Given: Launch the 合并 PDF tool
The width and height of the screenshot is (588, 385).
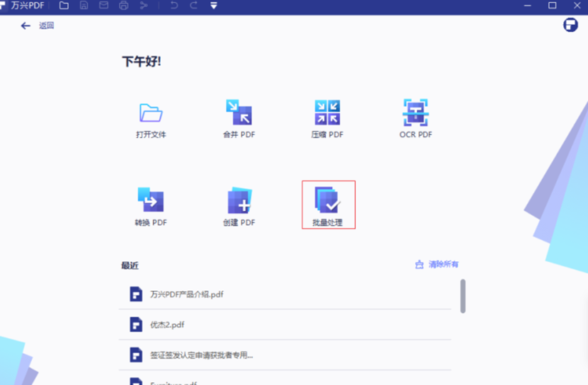Looking at the screenshot, I should [x=239, y=119].
